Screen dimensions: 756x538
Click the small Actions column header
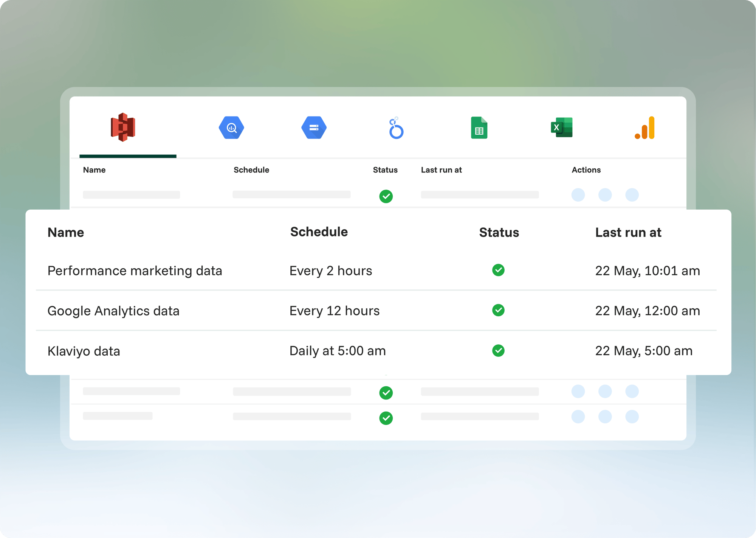click(586, 170)
